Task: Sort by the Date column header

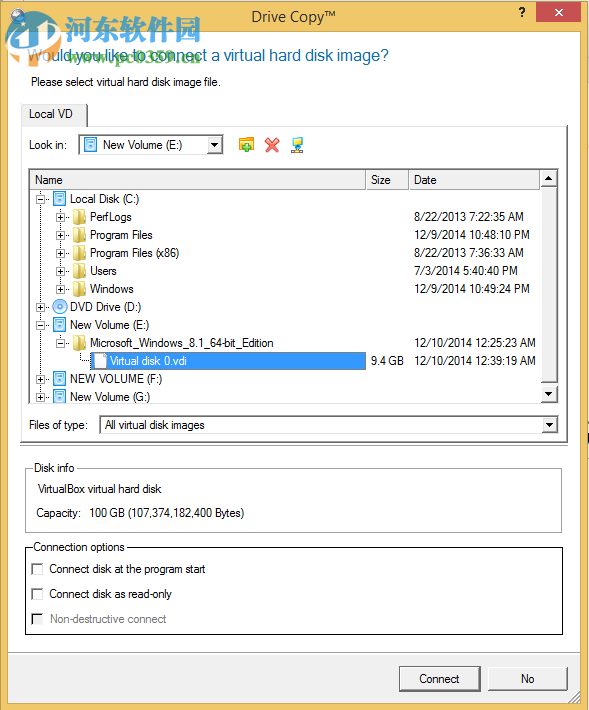Action: pos(474,180)
